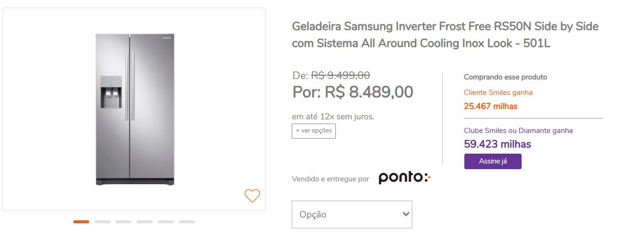Go to the second image carousel indicator
This screenshot has width=644, height=234.
pos(102,221)
